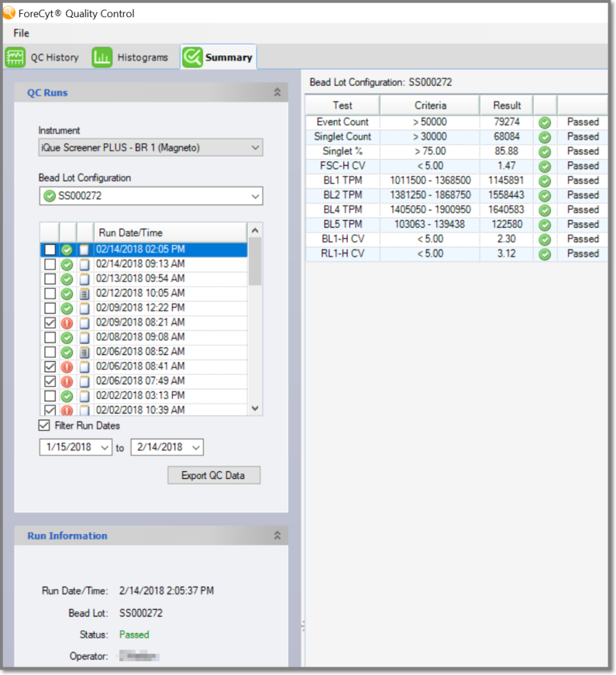Screen dimensions: 616x675
Task: Open the Instrument dropdown
Action: [150, 147]
